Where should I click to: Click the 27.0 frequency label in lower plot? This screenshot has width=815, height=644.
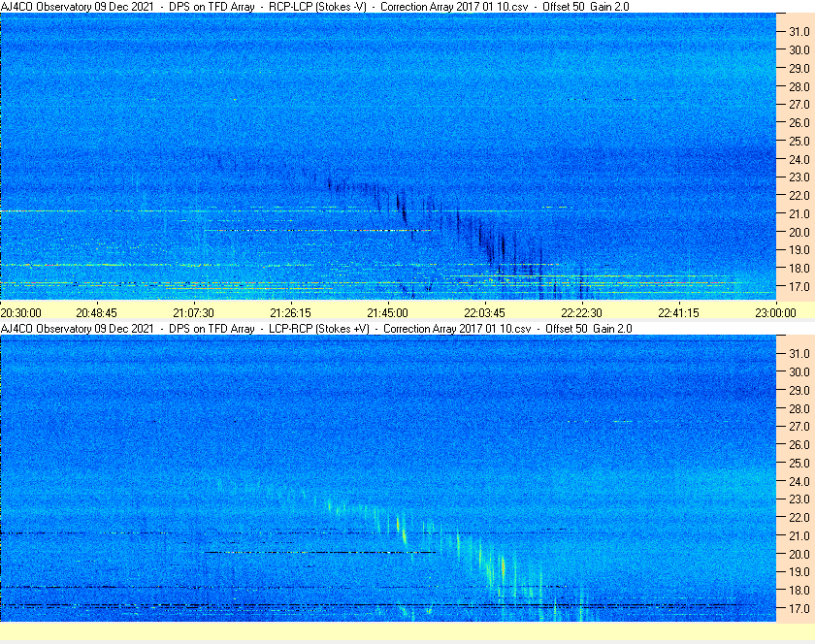(x=799, y=426)
